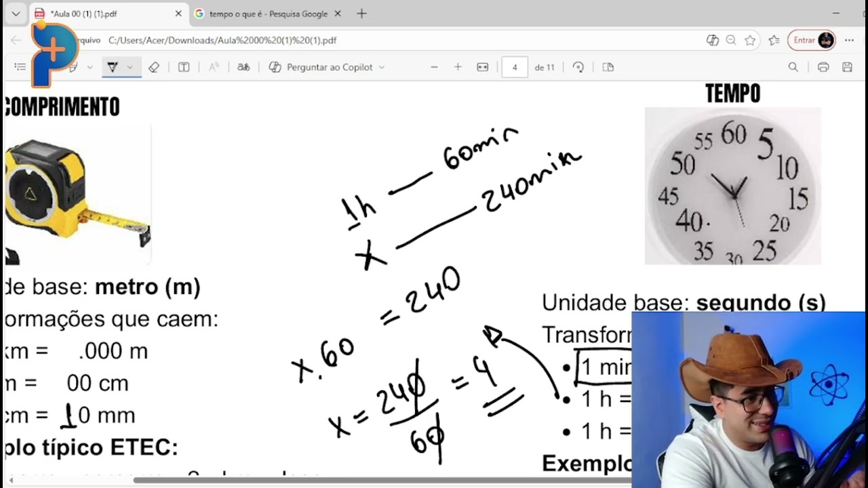The height and width of the screenshot is (488, 868).
Task: Switch to the 'tempo o que é' Google tab
Action: click(x=268, y=14)
